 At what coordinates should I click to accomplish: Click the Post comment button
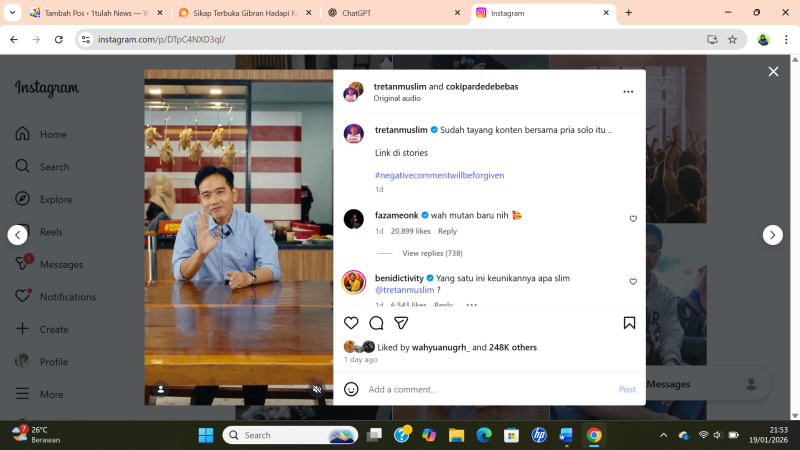click(627, 389)
